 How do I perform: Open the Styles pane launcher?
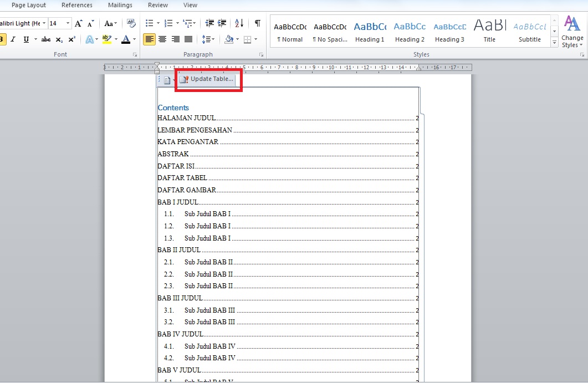[582, 55]
